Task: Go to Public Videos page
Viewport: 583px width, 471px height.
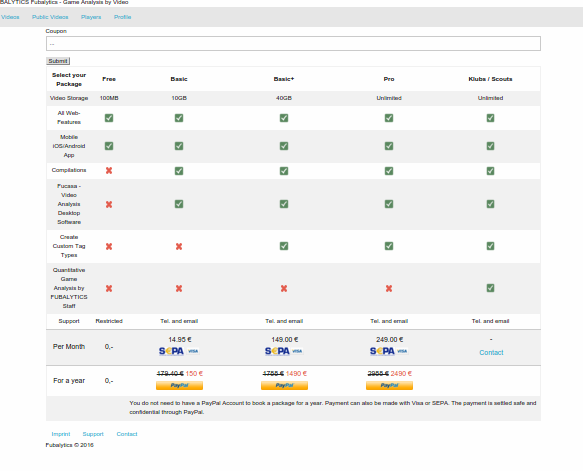Action: (x=50, y=17)
